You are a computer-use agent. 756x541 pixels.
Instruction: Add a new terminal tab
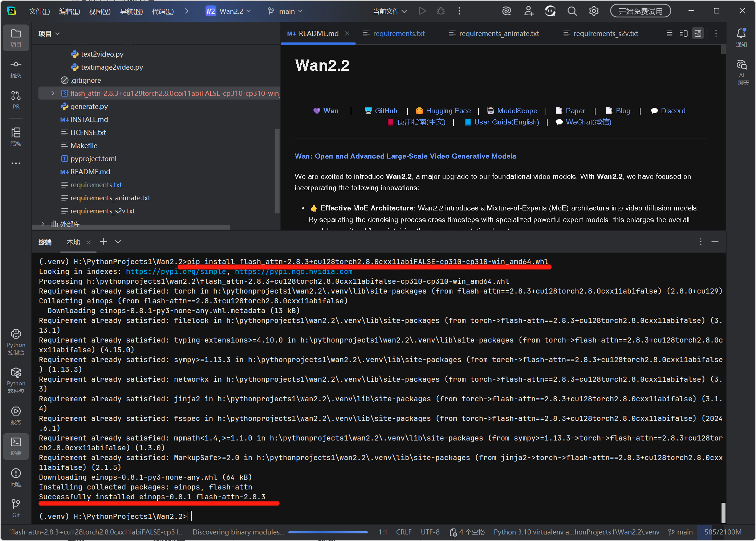[103, 242]
